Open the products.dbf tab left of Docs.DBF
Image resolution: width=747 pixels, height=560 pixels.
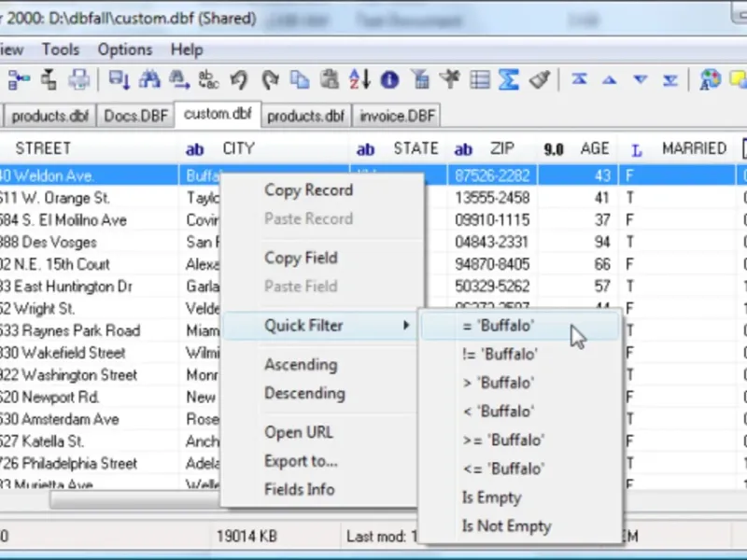tap(50, 116)
